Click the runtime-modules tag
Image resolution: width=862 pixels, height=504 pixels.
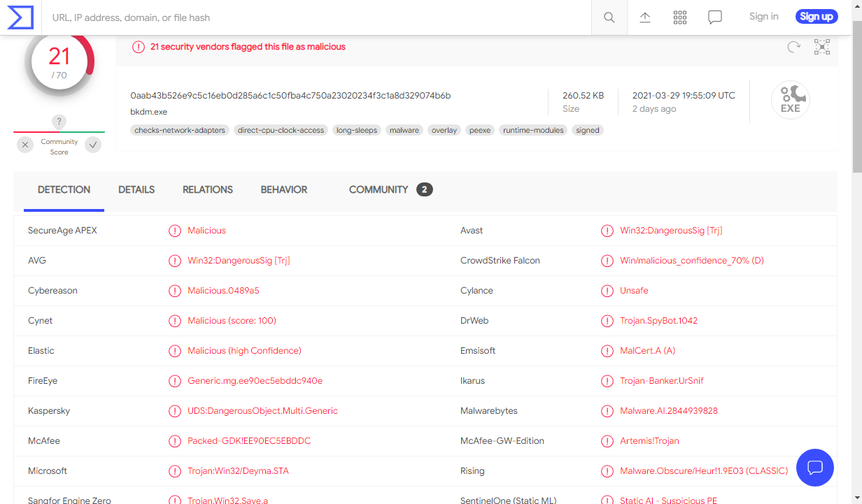click(533, 130)
